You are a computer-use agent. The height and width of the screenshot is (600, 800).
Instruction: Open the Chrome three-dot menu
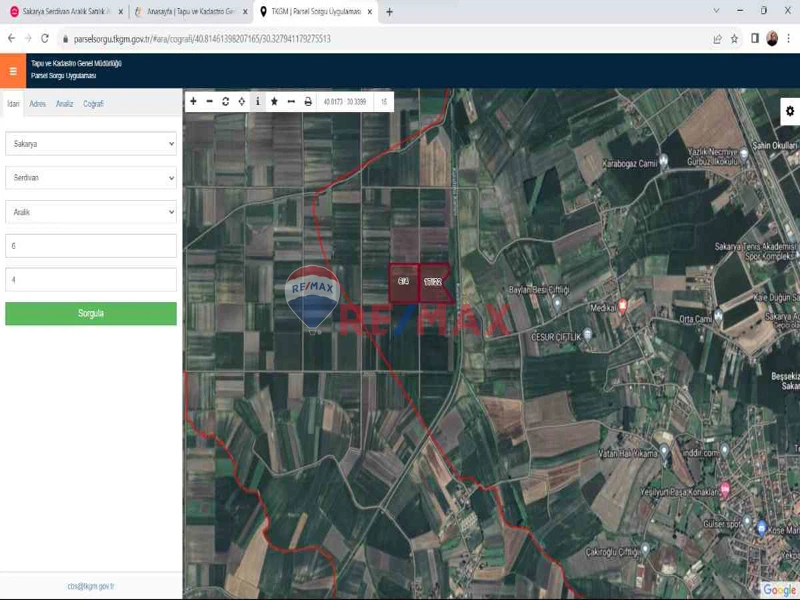pos(789,38)
